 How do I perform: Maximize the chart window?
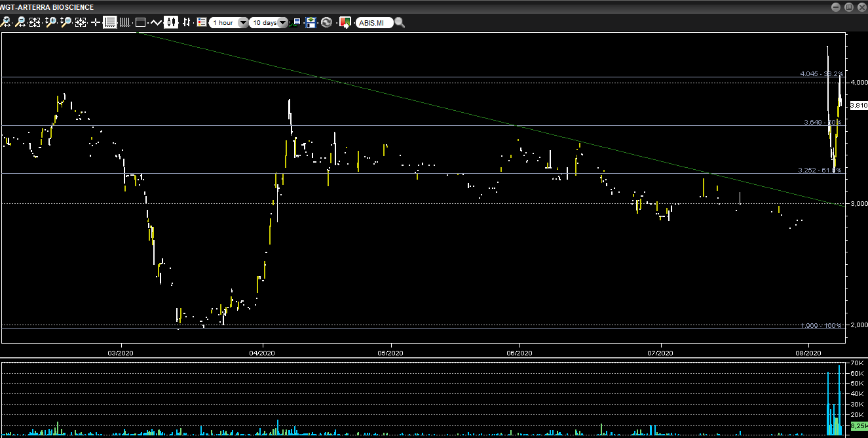[848, 7]
